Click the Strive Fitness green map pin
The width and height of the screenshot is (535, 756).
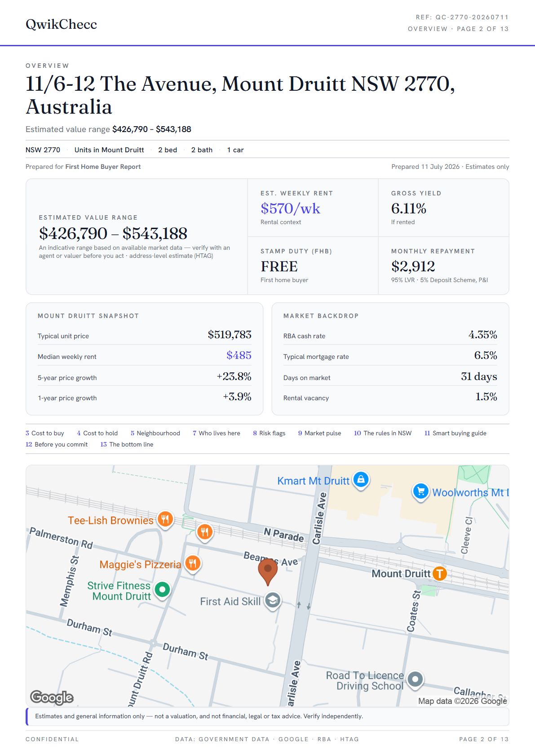pos(163,589)
